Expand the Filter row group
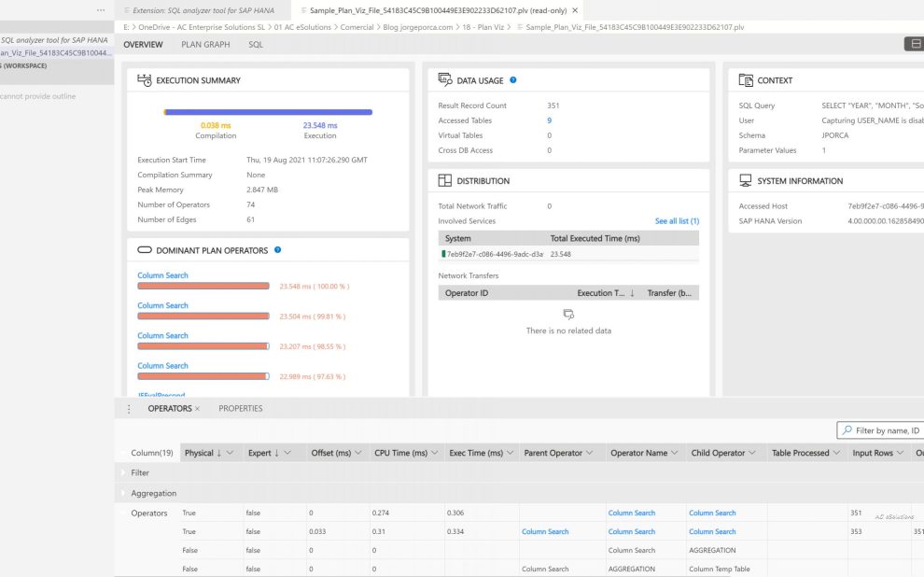This screenshot has height=577, width=924. (x=124, y=473)
